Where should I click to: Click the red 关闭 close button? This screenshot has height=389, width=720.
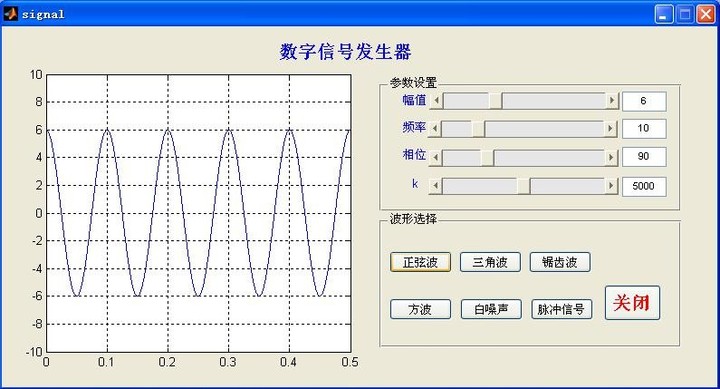tap(632, 303)
